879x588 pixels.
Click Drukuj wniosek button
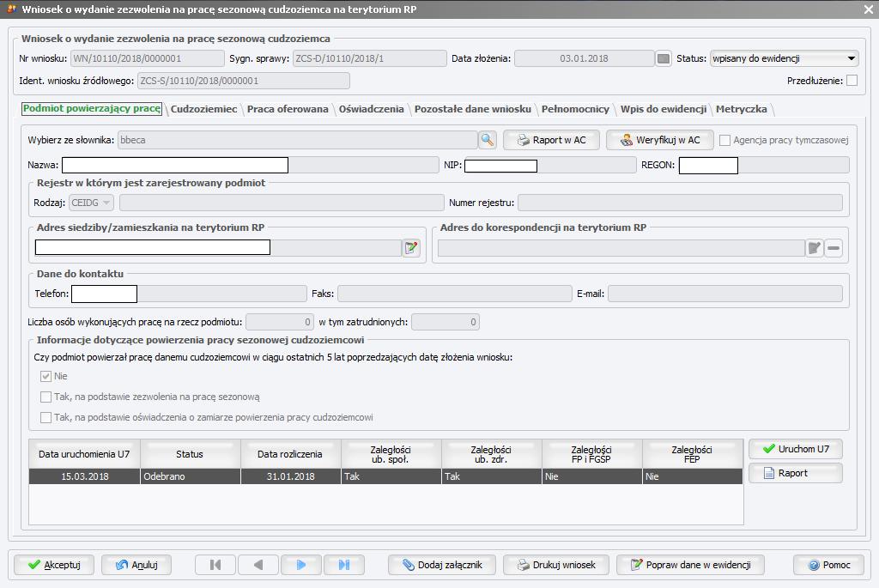point(556,565)
